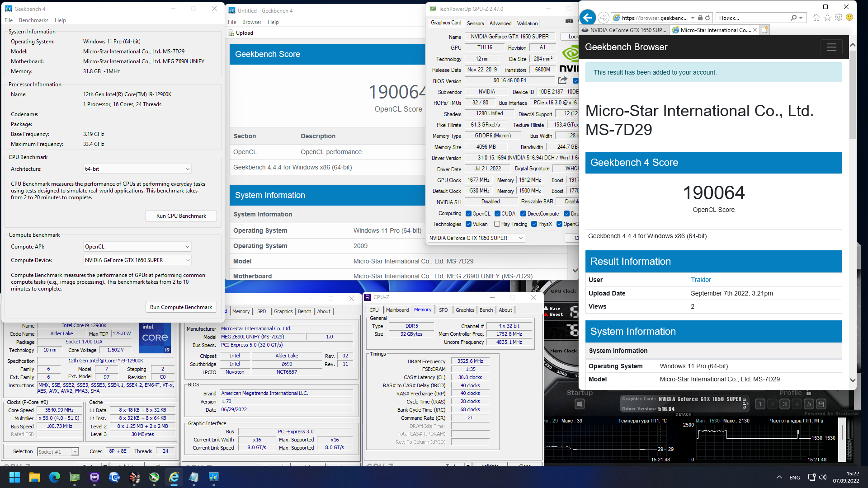The width and height of the screenshot is (868, 488).
Task: Click the forward arrow in Internet Explorer
Action: (604, 18)
